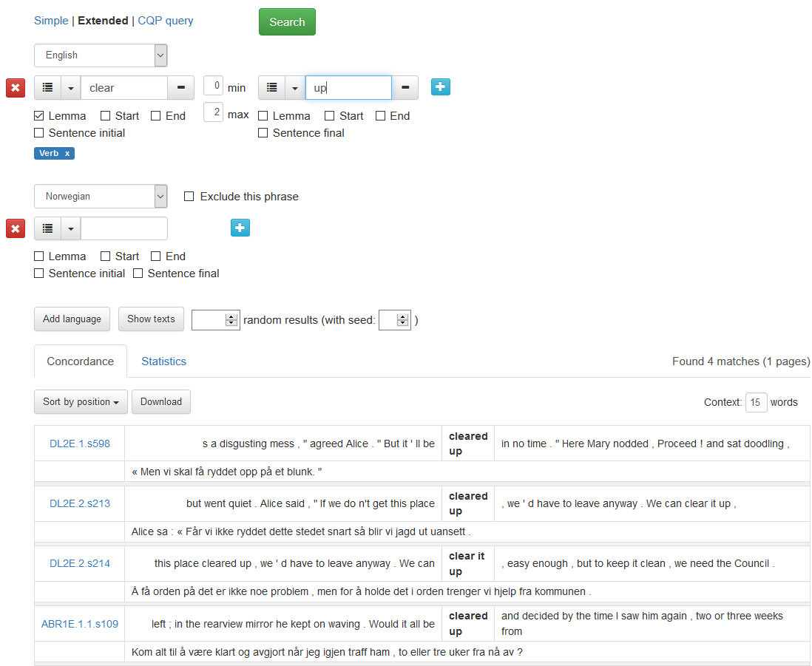Expand attribute dropdown for the 'up' term
812x666 pixels.
(295, 88)
